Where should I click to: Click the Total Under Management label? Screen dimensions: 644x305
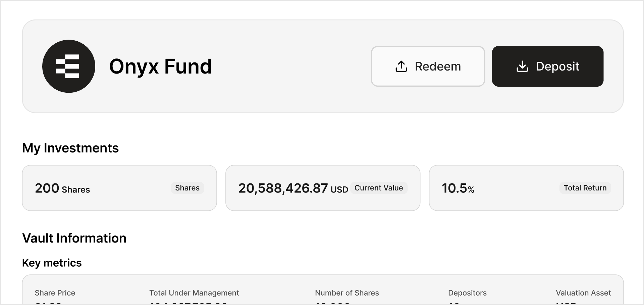point(194,293)
